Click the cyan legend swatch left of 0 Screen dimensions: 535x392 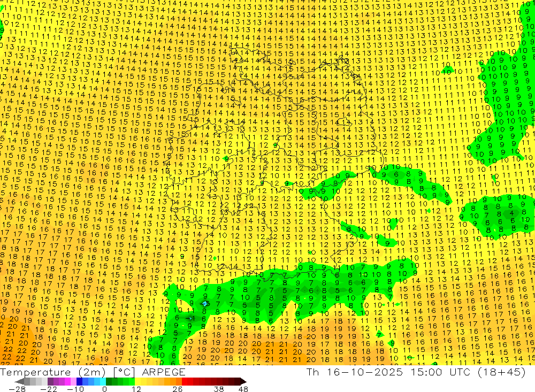click(x=103, y=382)
